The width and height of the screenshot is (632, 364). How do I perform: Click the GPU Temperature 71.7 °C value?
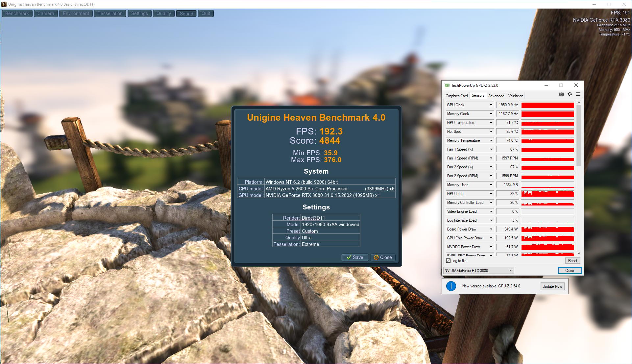point(508,123)
